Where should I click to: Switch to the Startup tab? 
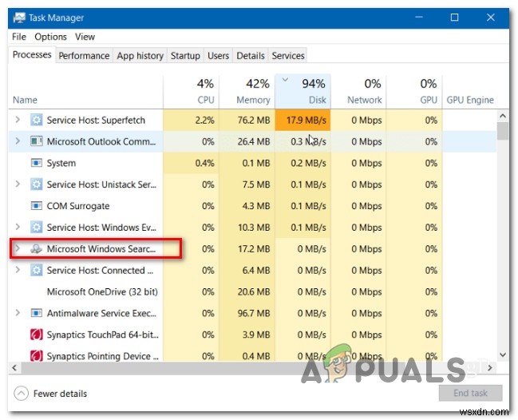[185, 56]
